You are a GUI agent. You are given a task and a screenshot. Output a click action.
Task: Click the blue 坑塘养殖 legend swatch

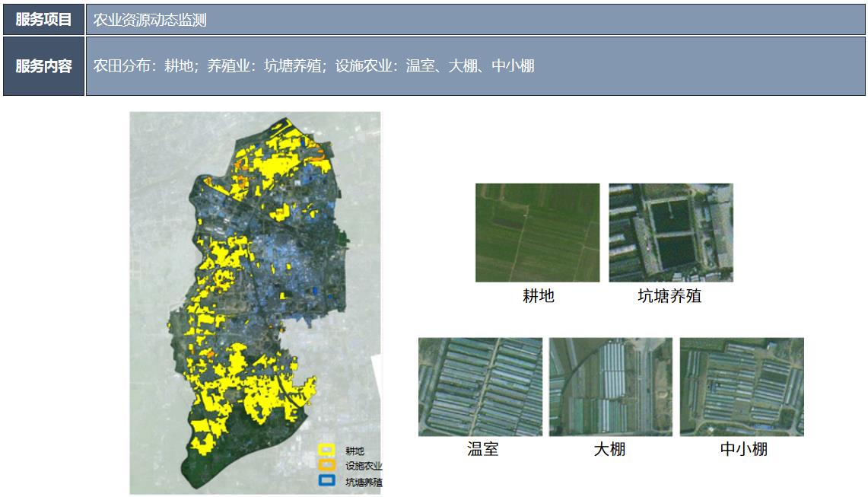point(326,480)
